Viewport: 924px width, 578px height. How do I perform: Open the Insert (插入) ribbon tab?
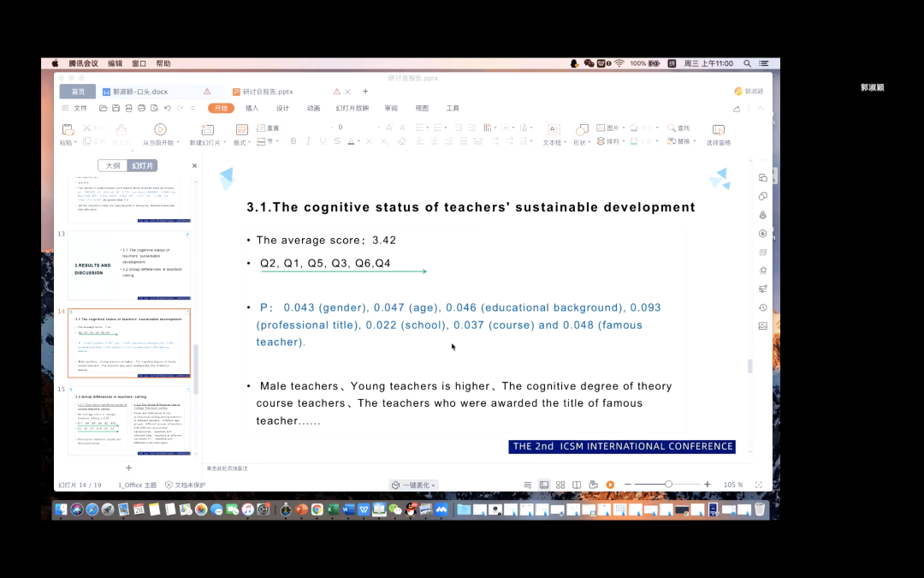point(252,108)
